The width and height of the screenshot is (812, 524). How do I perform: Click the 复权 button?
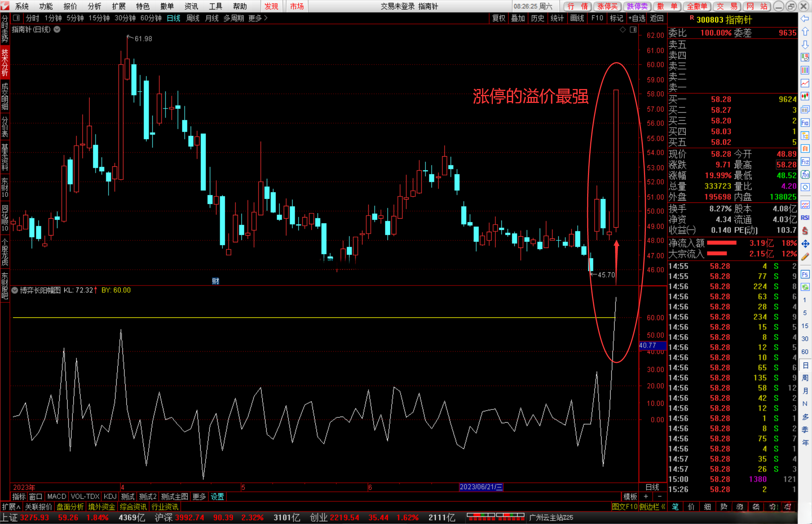pyautogui.click(x=498, y=18)
